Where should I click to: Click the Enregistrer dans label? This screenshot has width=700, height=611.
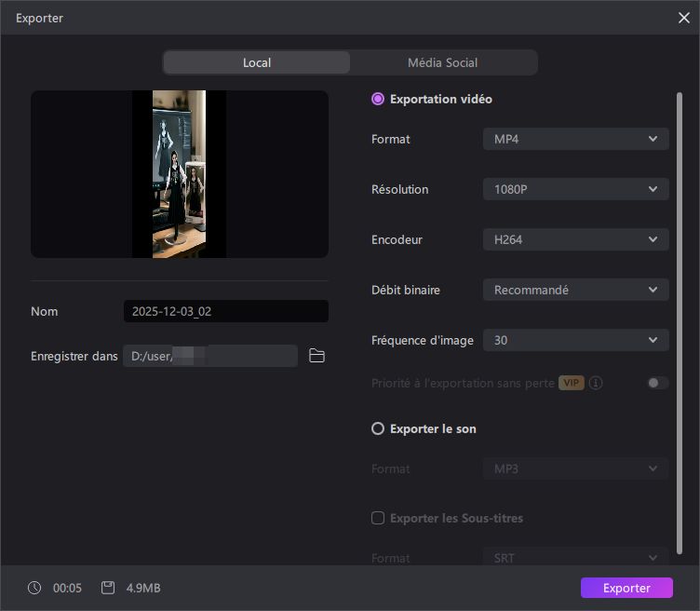point(74,356)
